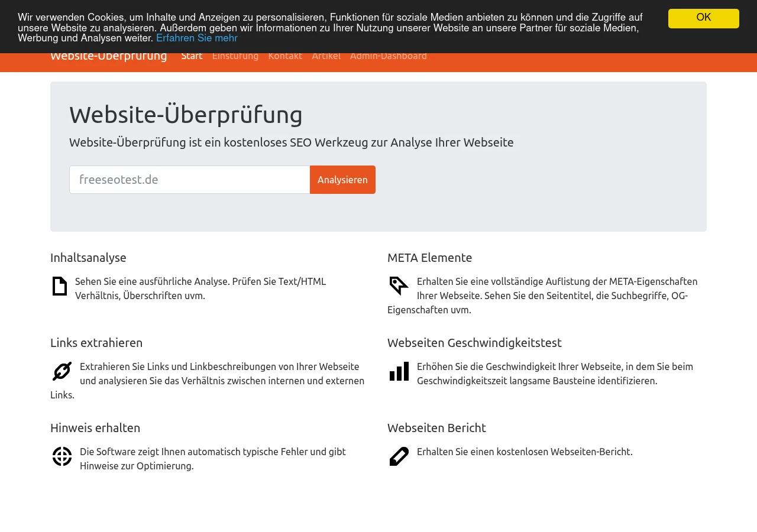The width and height of the screenshot is (757, 532).
Task: Click the document icon under Inhaltsanalyse
Action: coord(60,286)
